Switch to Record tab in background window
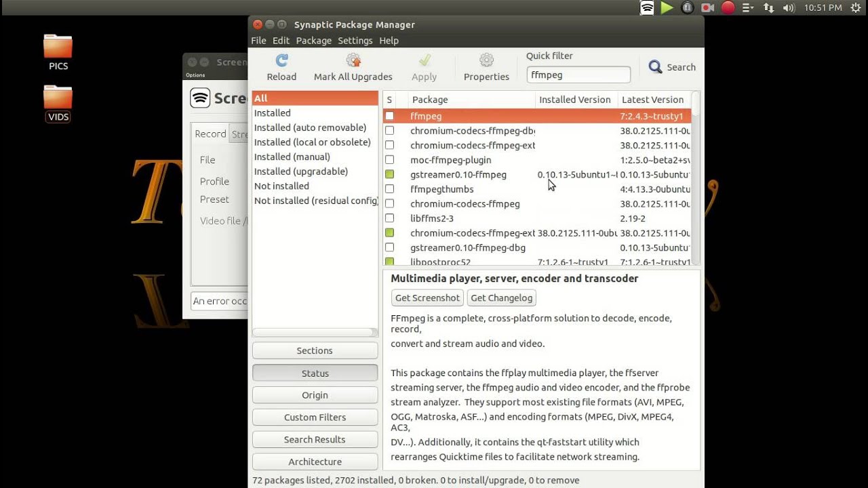The height and width of the screenshot is (488, 868). (x=210, y=134)
